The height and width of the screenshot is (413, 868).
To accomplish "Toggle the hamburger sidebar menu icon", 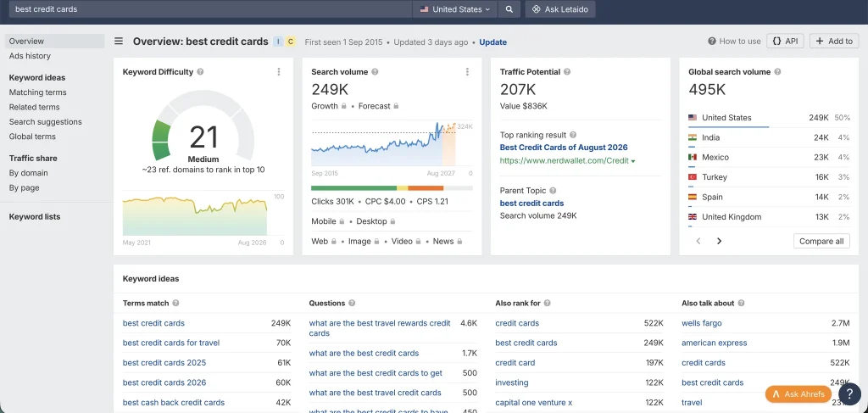I will click(119, 41).
